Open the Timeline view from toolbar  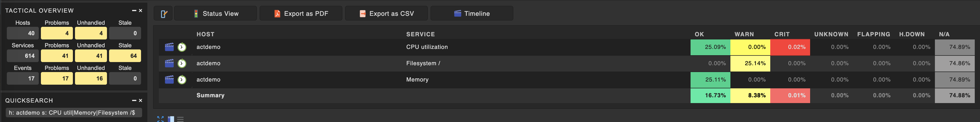[x=472, y=14]
